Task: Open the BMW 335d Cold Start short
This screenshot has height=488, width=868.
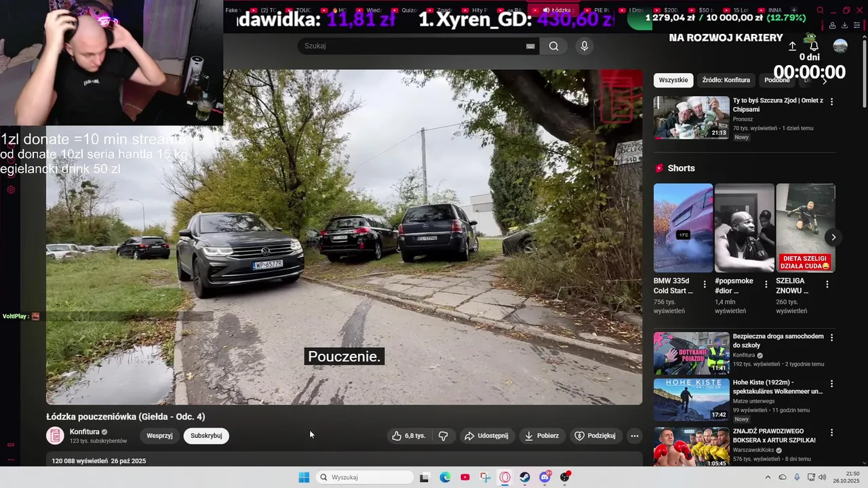Action: click(683, 228)
